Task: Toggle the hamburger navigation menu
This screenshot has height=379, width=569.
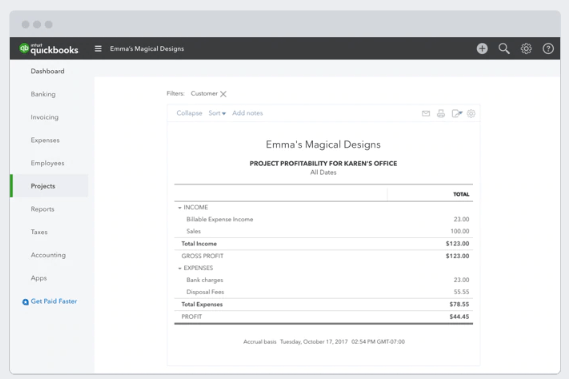Action: click(x=98, y=49)
